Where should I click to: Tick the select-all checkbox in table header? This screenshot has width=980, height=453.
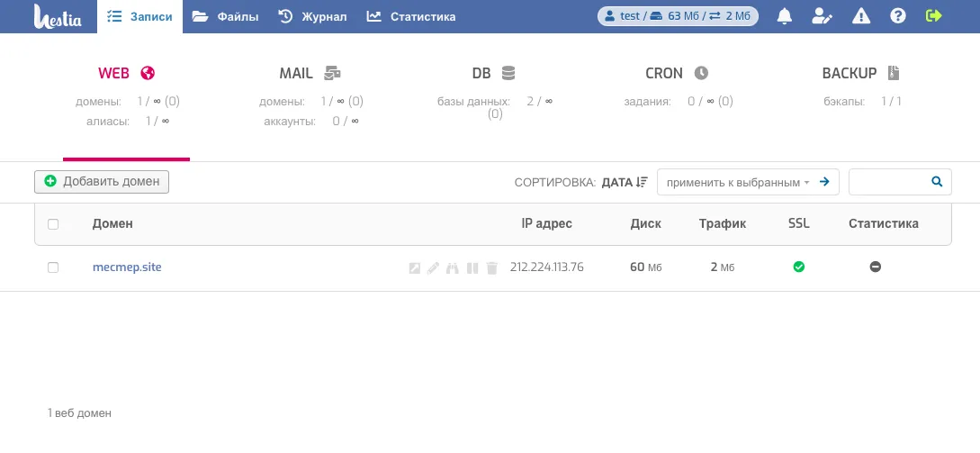pos(53,224)
